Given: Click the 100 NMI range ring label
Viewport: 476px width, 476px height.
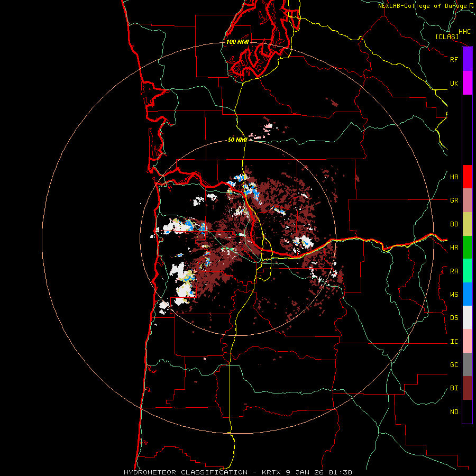Looking at the screenshot, I should [x=237, y=42].
